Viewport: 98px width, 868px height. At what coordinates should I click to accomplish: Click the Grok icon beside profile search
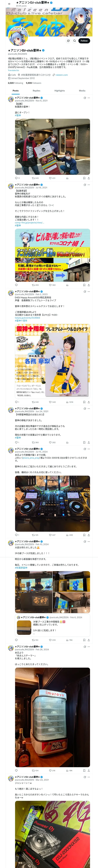68,41
